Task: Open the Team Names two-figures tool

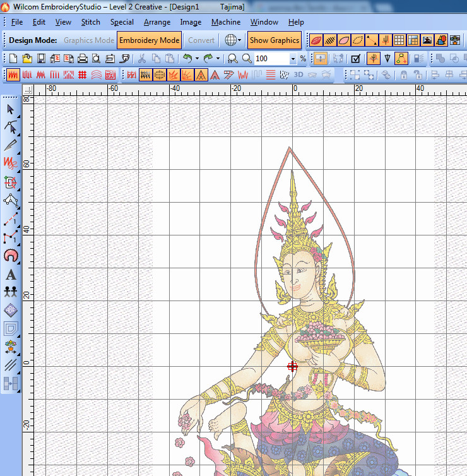Action: tap(11, 292)
